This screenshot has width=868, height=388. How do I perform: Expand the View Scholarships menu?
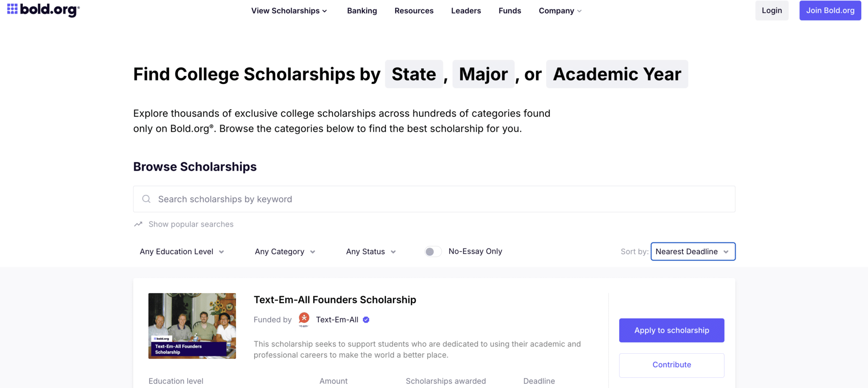[x=289, y=11]
